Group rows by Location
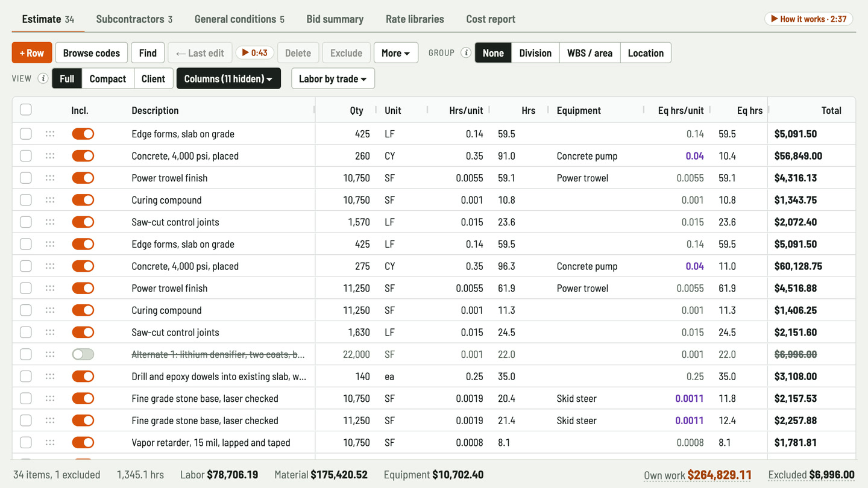This screenshot has width=868, height=488. pos(646,53)
